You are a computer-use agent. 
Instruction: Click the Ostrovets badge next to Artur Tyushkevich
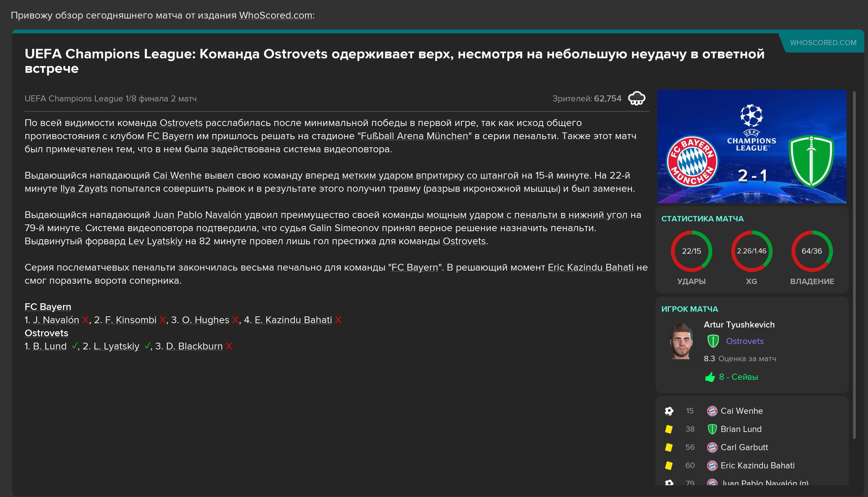713,341
